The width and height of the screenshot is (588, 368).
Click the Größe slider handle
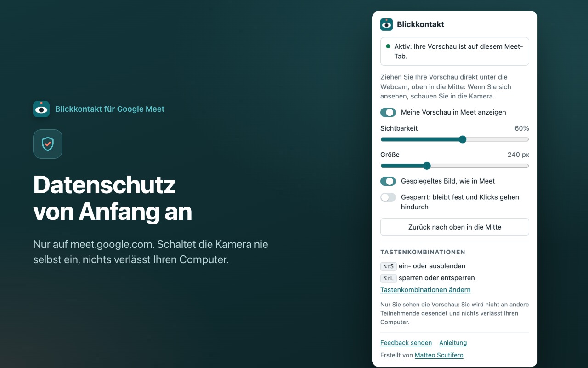coord(427,166)
